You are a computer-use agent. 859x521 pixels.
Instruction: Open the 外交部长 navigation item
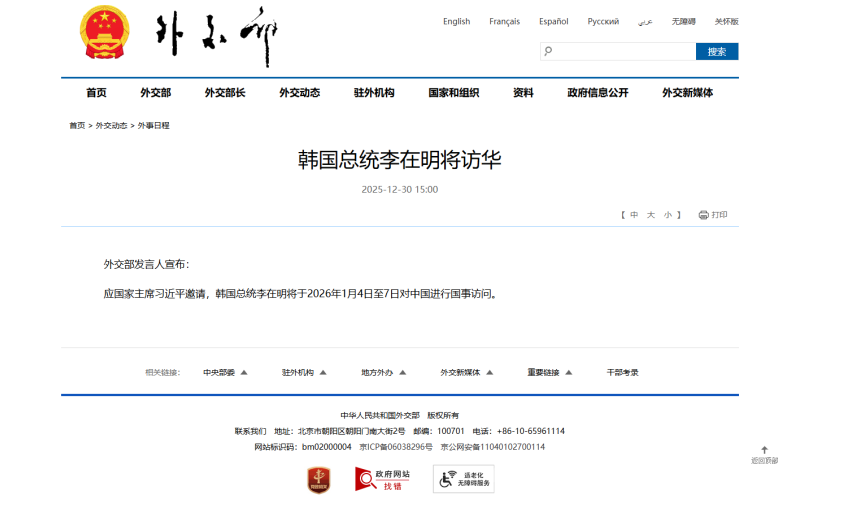pos(225,93)
